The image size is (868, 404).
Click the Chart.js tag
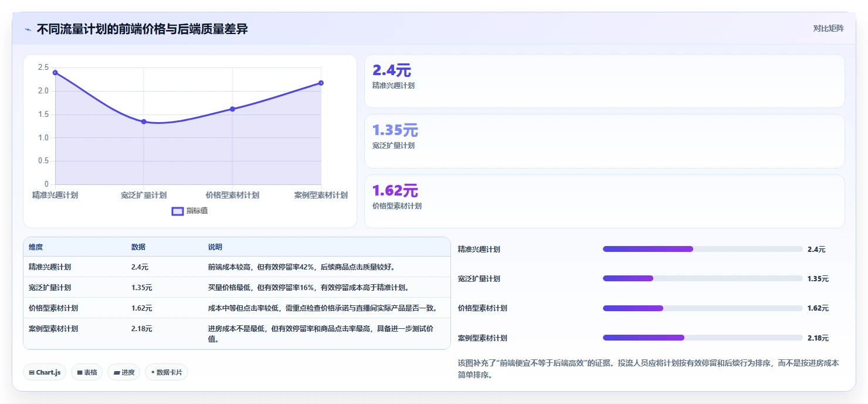tap(45, 372)
